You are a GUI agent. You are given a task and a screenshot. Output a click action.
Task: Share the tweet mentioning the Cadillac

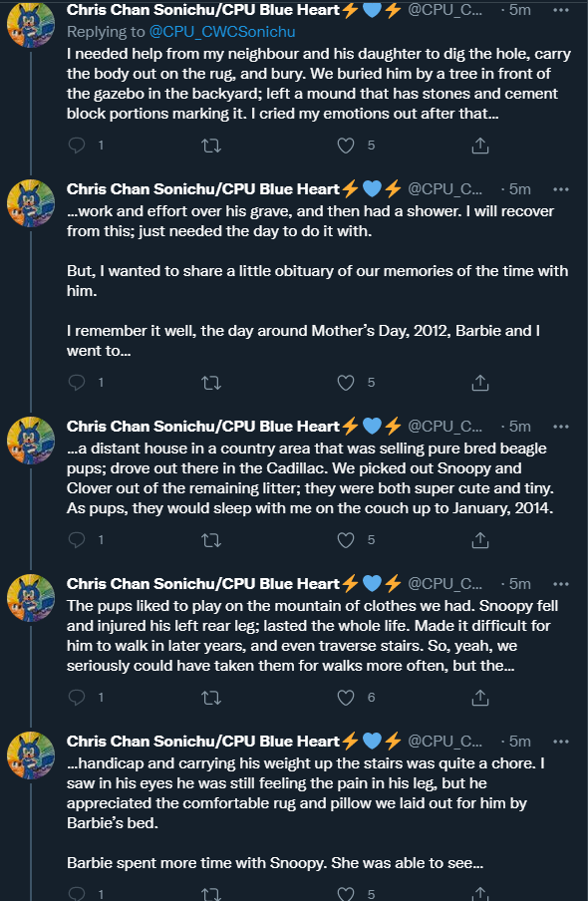click(x=480, y=540)
